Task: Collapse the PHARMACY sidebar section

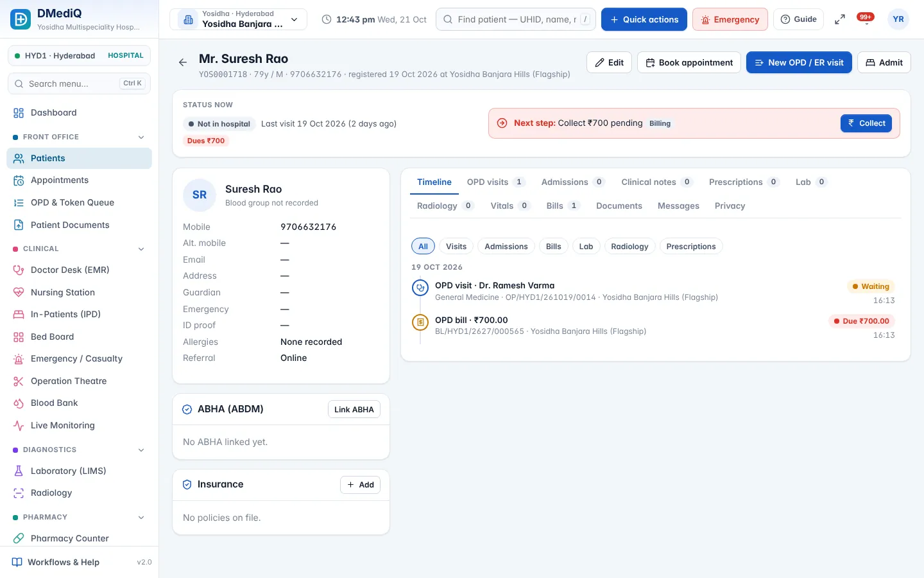Action: pos(141,518)
